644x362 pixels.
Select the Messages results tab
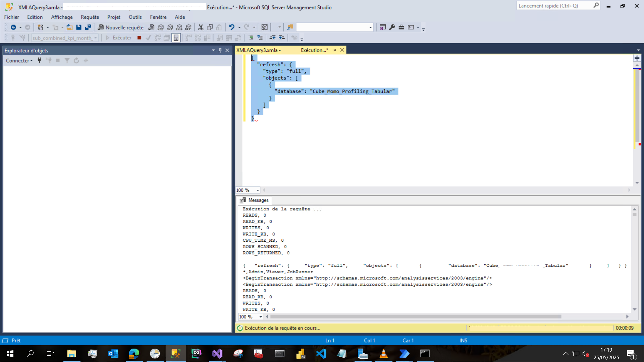pyautogui.click(x=254, y=200)
